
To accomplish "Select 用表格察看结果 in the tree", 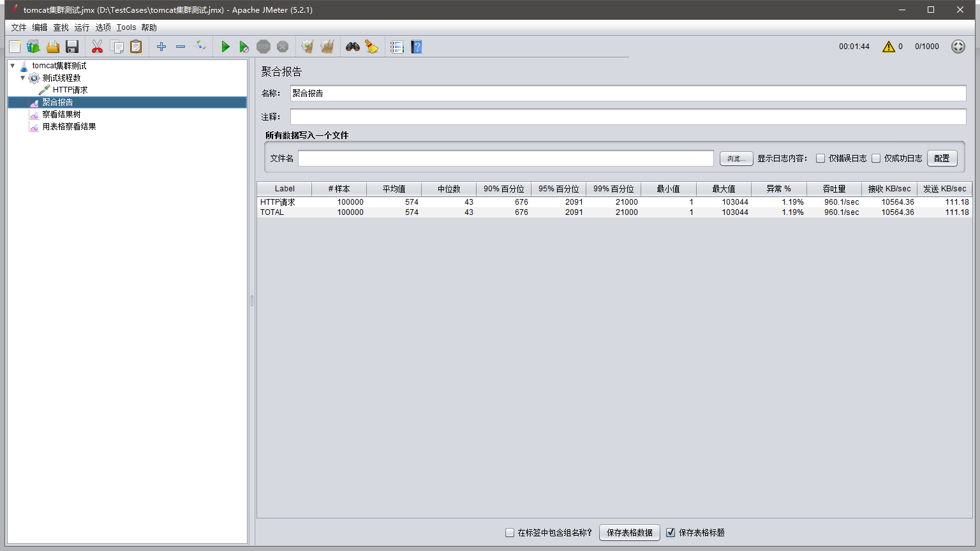I will 69,126.
